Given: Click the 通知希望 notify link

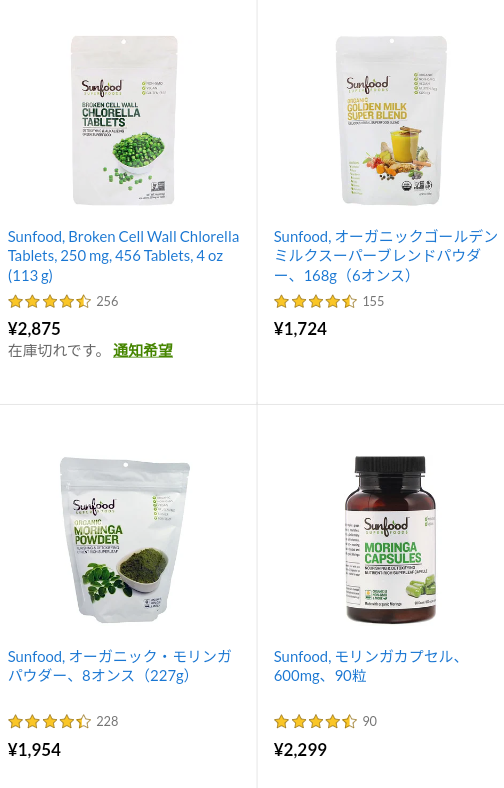Looking at the screenshot, I should click(143, 350).
